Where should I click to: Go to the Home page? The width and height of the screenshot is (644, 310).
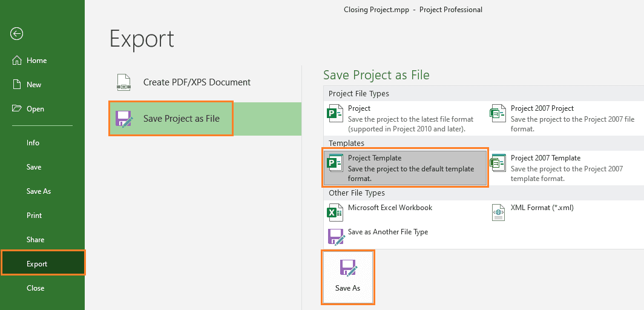(x=42, y=61)
